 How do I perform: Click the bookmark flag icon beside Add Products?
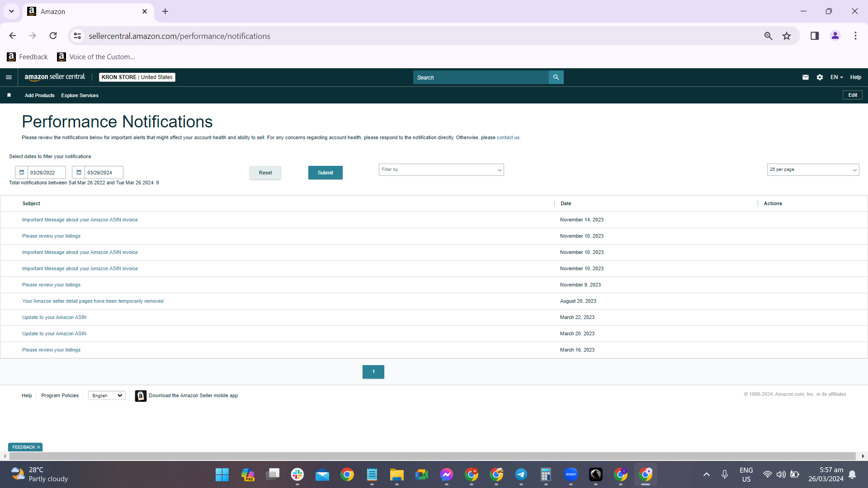coord(9,95)
